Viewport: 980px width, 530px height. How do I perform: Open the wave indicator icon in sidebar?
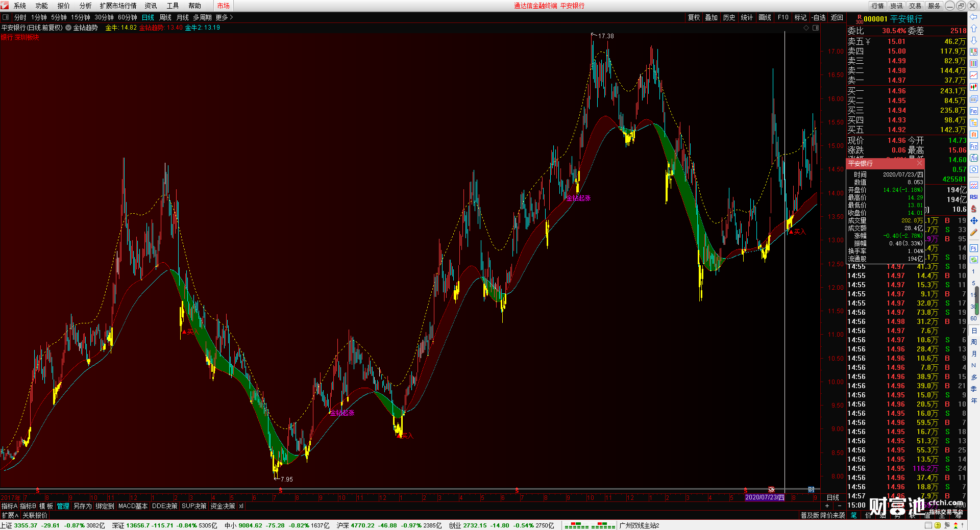coord(973,185)
